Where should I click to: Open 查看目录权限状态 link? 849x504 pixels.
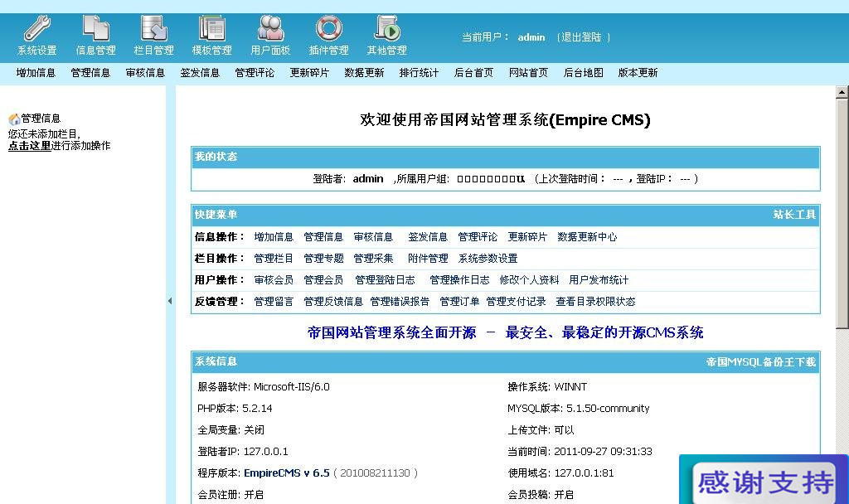point(595,302)
